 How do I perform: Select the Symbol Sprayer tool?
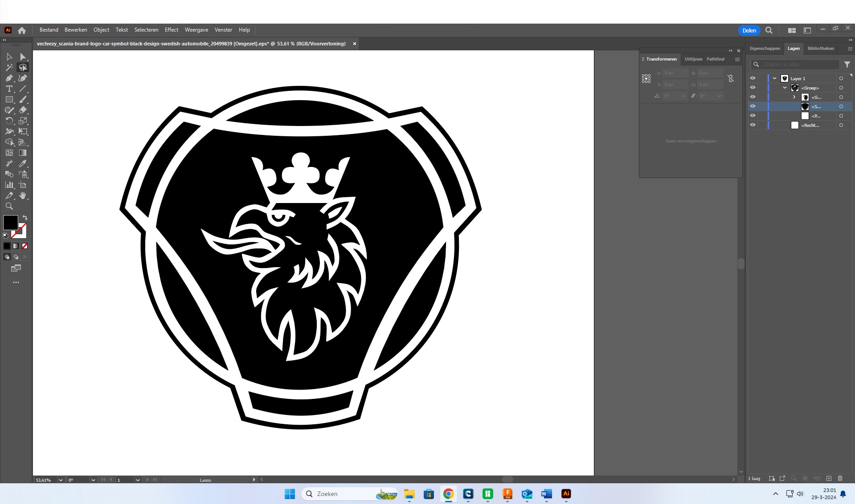coord(23,174)
